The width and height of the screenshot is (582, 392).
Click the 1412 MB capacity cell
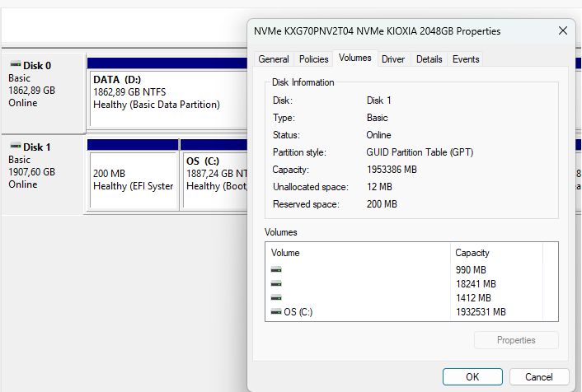[473, 298]
